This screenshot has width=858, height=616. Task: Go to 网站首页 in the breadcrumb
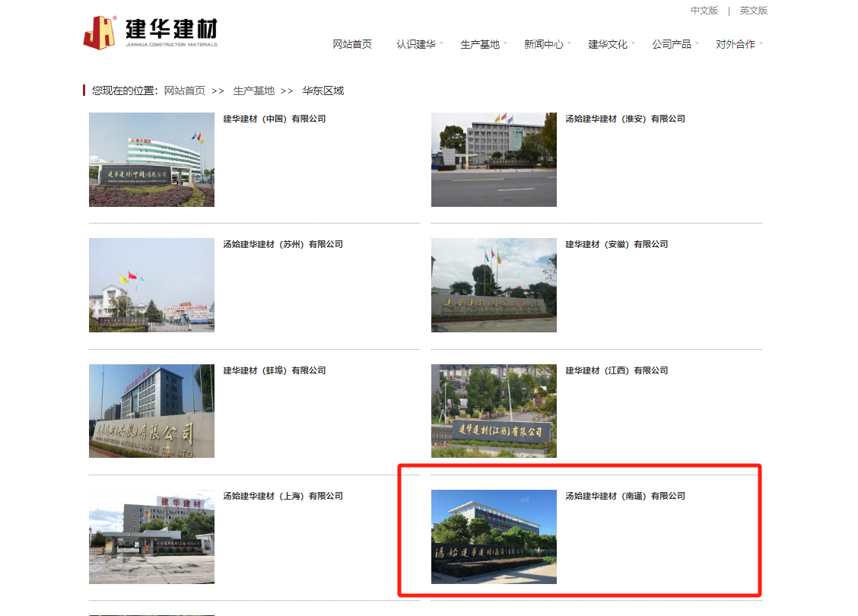[184, 90]
